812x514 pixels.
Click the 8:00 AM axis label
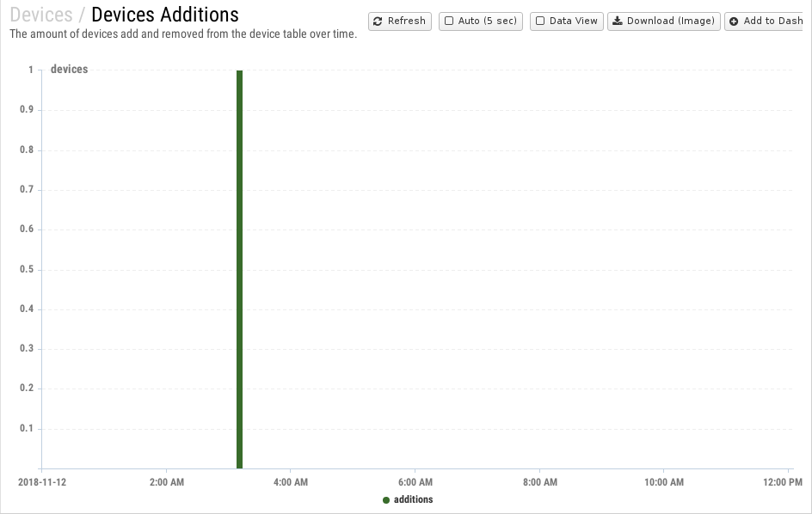click(x=540, y=482)
